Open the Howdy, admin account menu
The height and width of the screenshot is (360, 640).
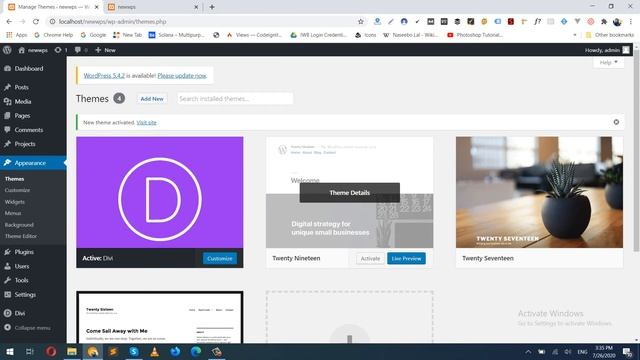tap(607, 50)
